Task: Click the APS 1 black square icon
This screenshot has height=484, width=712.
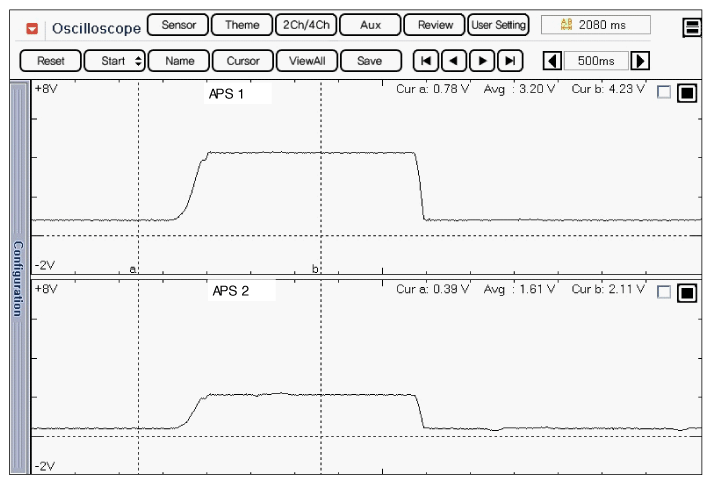Action: coord(687,94)
